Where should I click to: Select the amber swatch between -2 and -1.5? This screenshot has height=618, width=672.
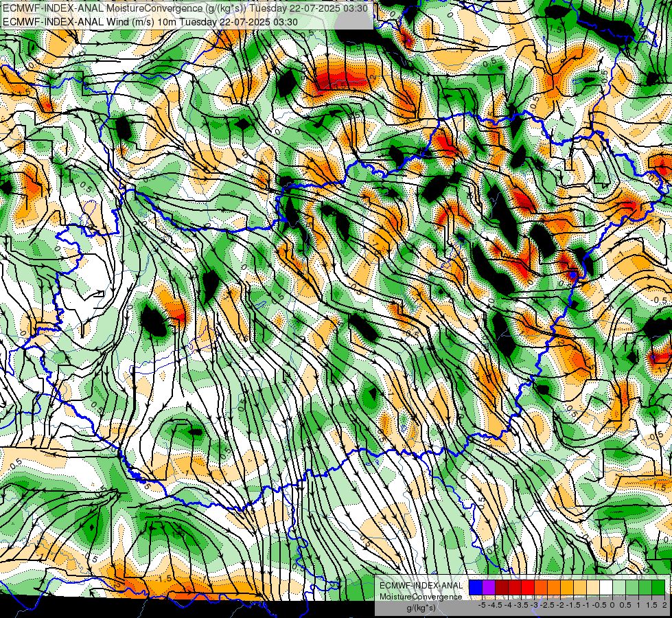[x=567, y=587]
